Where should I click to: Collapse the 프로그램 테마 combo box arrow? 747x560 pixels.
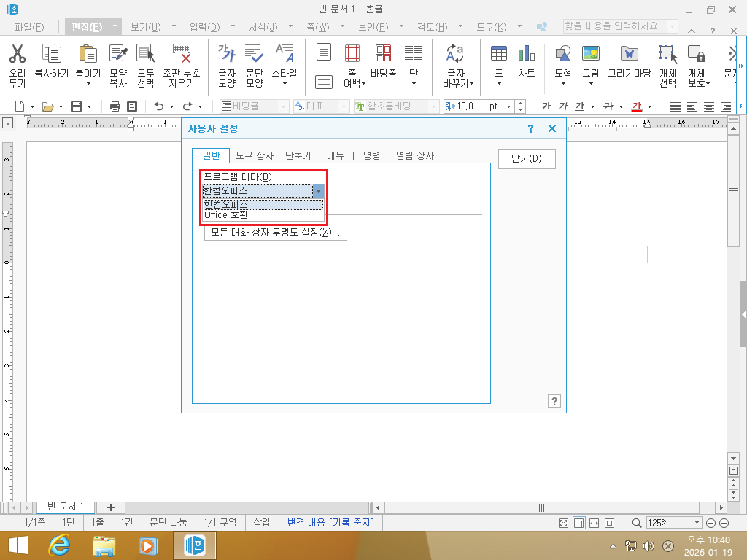coord(317,191)
